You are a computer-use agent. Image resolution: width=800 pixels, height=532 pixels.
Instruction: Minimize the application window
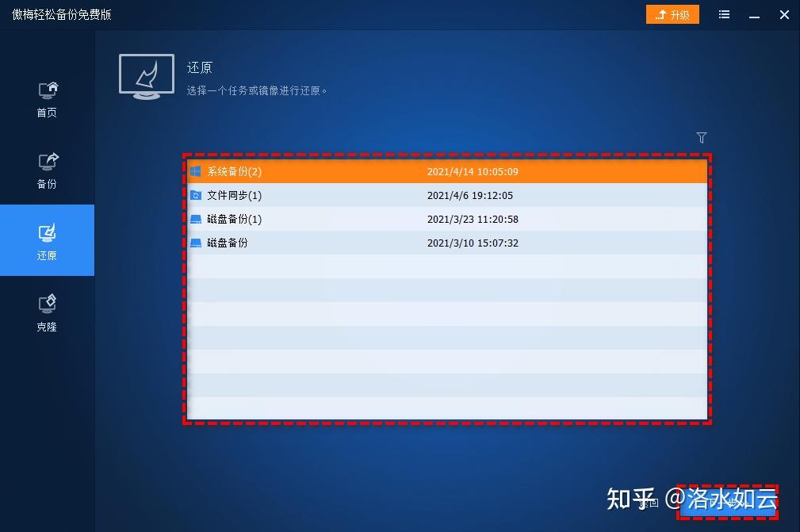[754, 14]
